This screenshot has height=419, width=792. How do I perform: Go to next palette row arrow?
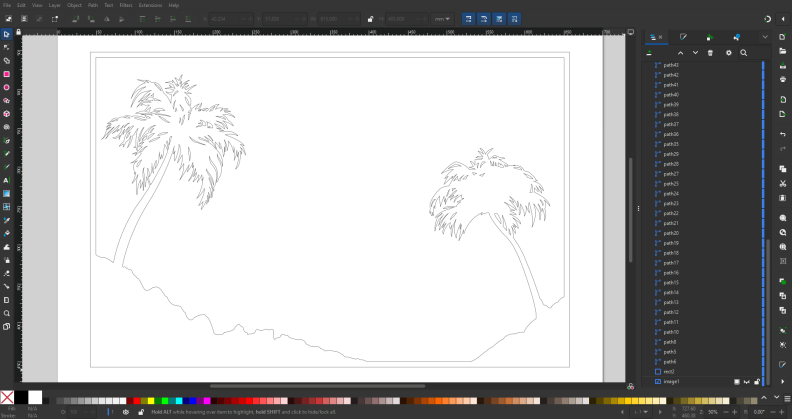click(776, 398)
